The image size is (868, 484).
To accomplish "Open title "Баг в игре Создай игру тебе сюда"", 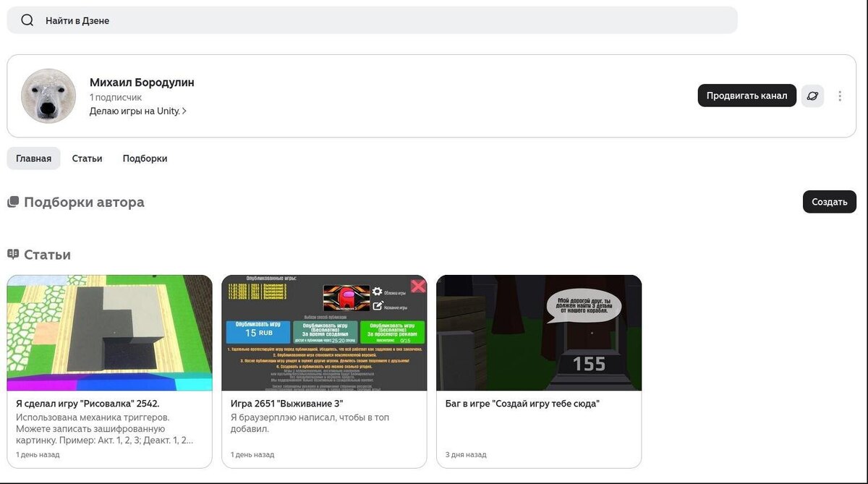I will [522, 404].
